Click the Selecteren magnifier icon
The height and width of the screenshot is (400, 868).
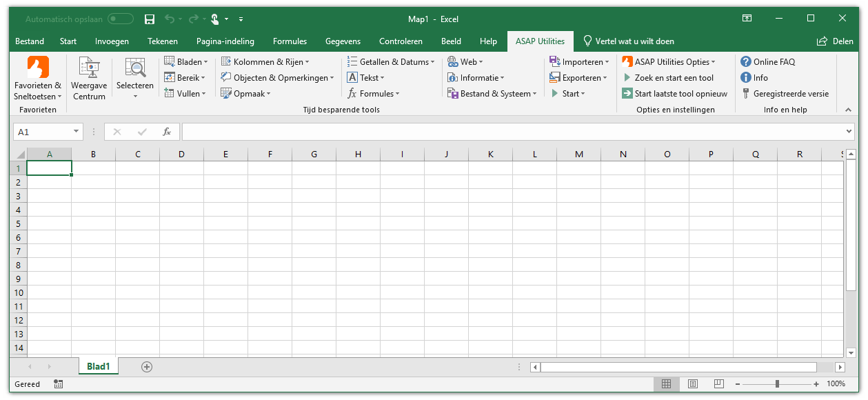[134, 68]
